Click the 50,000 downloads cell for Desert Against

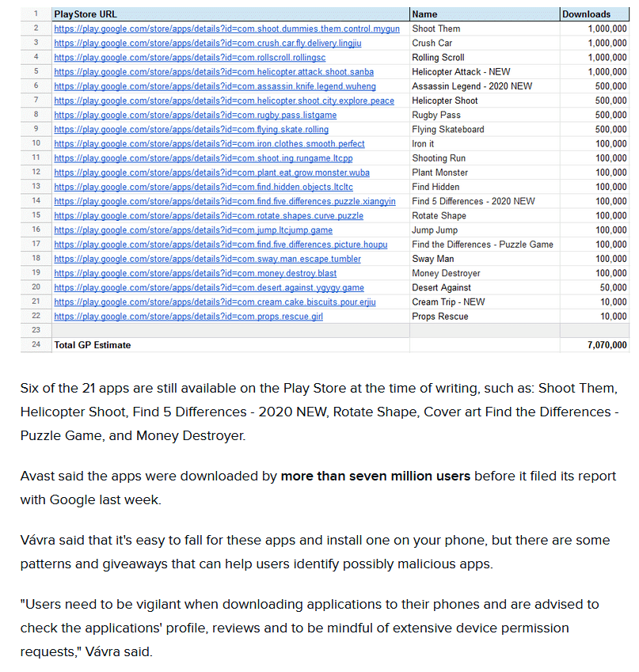point(595,287)
